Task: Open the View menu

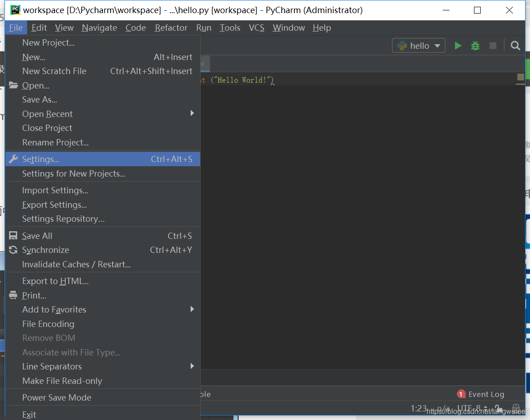Action: tap(64, 28)
